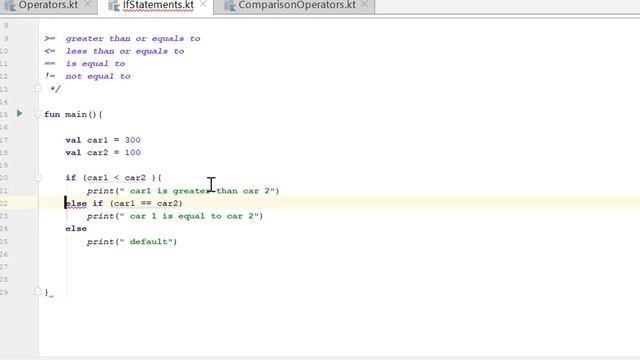Screen dimensions: 640x360
Task: Close the Operators.kt tab
Action: coord(88,4)
